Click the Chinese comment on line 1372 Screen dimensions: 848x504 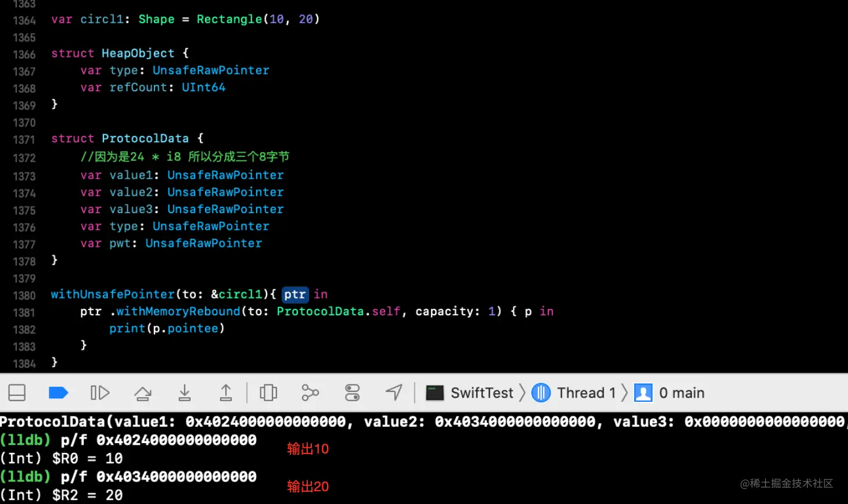click(185, 157)
